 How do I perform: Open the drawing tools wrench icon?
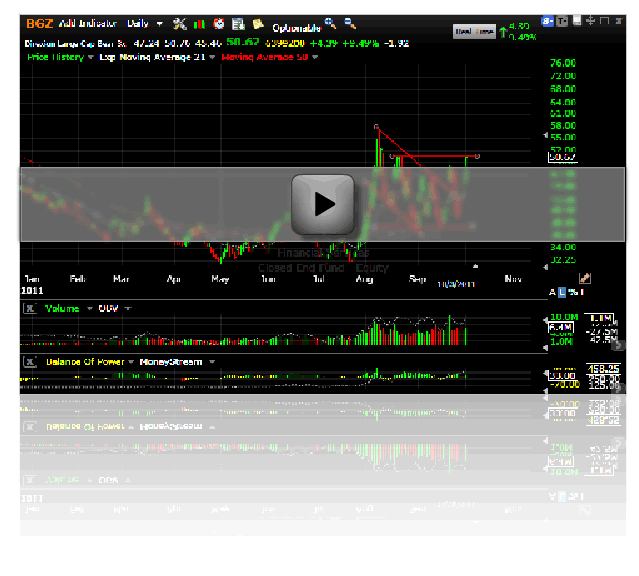click(180, 23)
